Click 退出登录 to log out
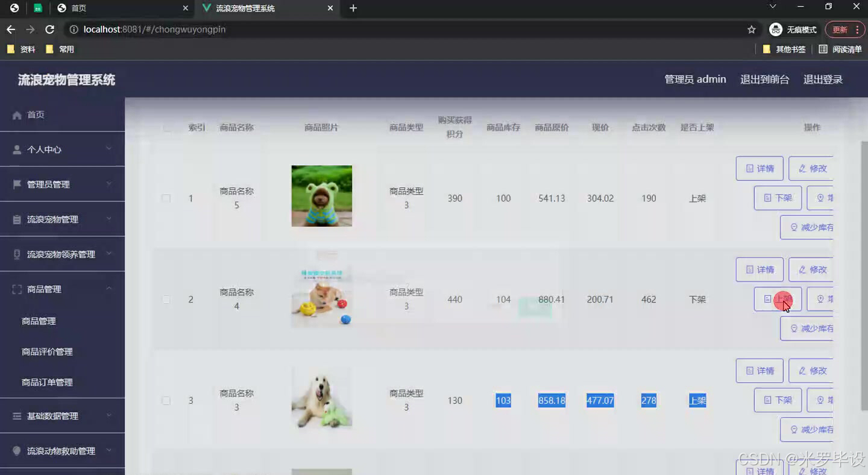This screenshot has width=868, height=475. (x=823, y=80)
